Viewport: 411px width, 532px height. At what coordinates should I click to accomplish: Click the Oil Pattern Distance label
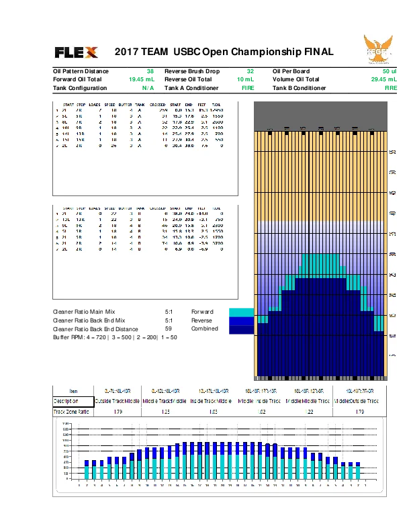[81, 71]
